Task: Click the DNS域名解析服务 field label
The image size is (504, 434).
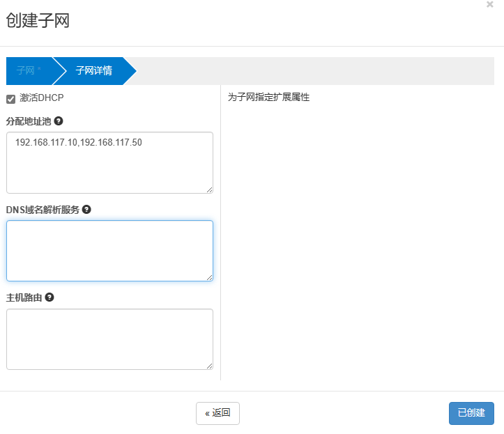Action: 43,210
